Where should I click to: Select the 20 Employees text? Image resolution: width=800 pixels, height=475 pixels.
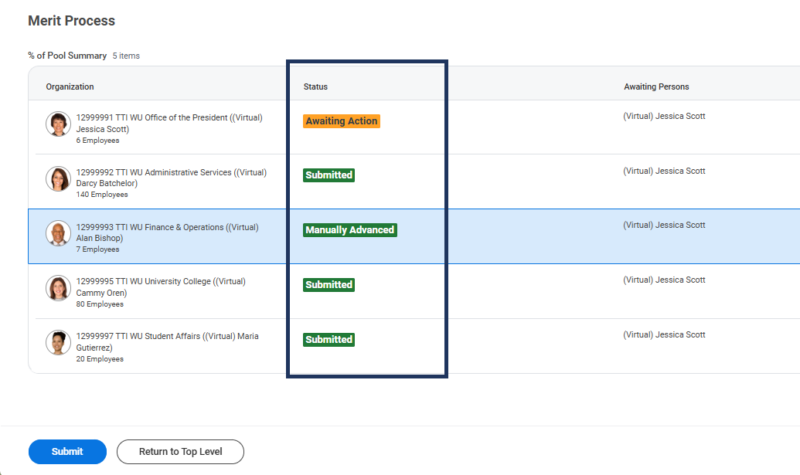click(99, 359)
